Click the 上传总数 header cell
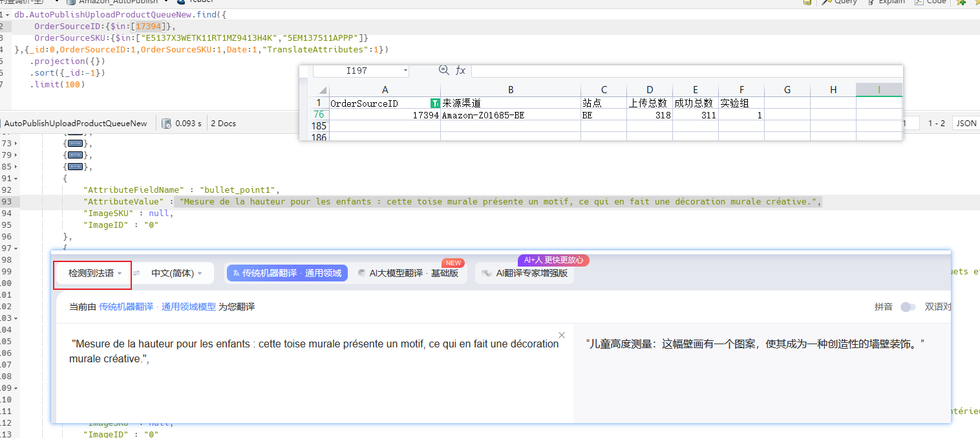Screen dimensions: 980x438 tap(650, 103)
